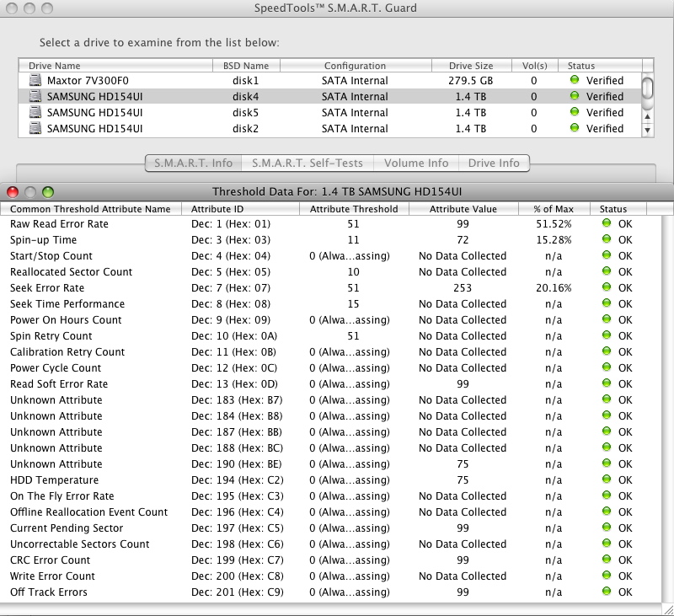This screenshot has height=616, width=674.
Task: Click the green status light on the disk1 row
Action: click(575, 79)
